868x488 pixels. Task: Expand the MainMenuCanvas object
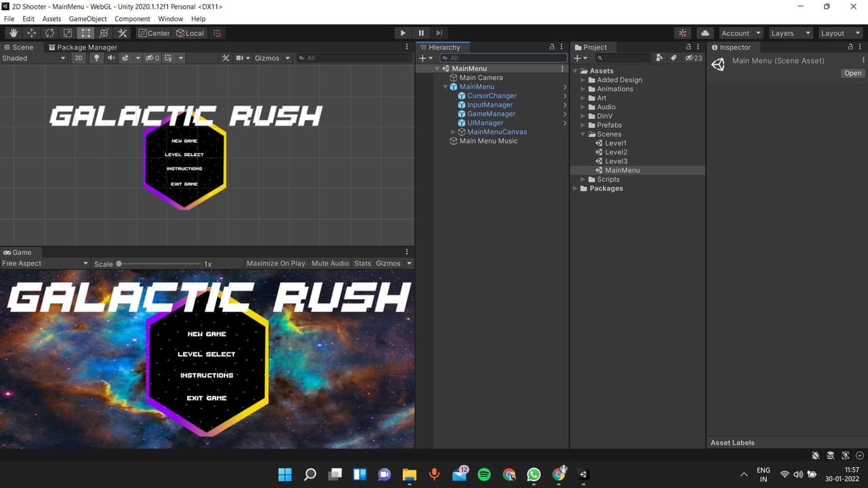pyautogui.click(x=453, y=132)
